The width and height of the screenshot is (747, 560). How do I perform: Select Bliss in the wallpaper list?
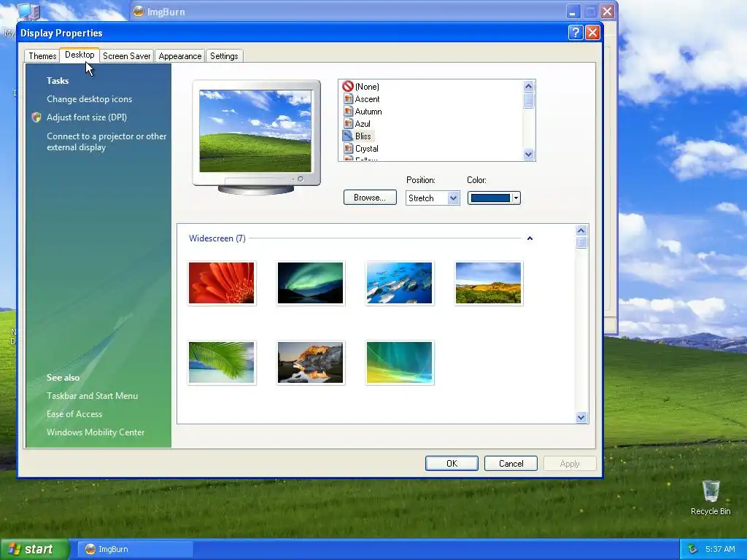coord(363,136)
